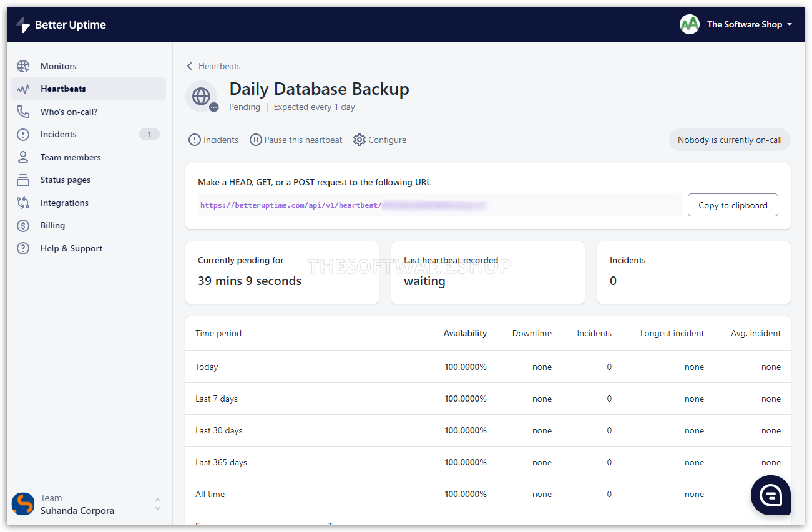Click the Better Uptime logo

point(61,25)
